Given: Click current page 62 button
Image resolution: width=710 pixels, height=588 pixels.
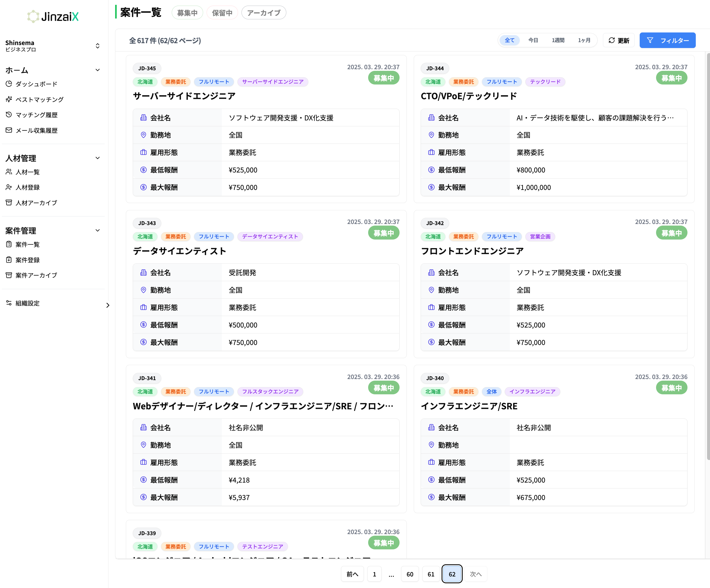Looking at the screenshot, I should coord(452,574).
